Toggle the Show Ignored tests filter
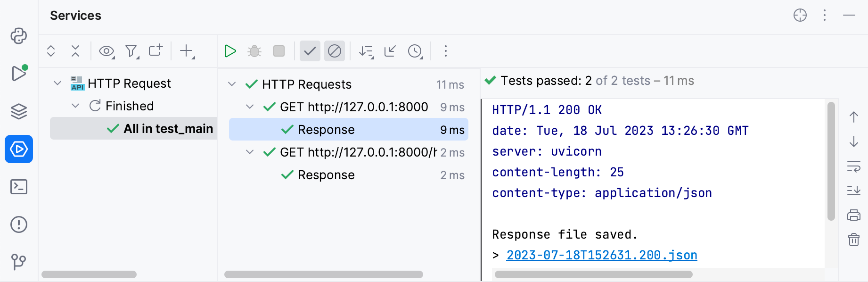This screenshot has height=282, width=868. pyautogui.click(x=335, y=51)
